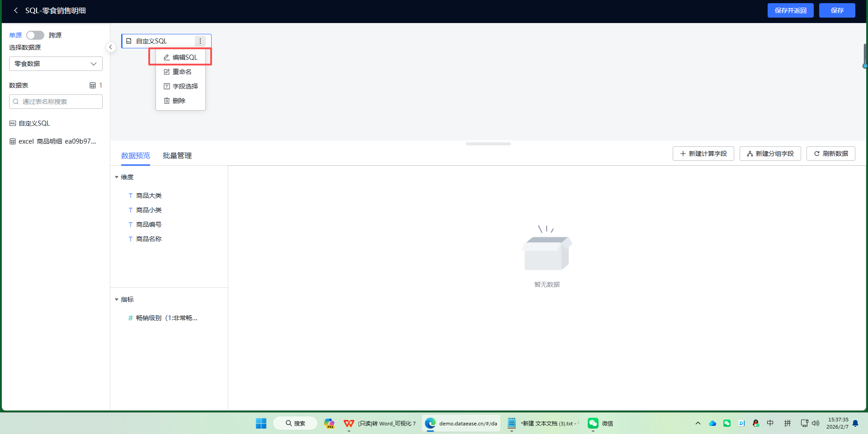Choose 编辑SQL from the context menu
Screen dimensions: 868x434
click(180, 57)
